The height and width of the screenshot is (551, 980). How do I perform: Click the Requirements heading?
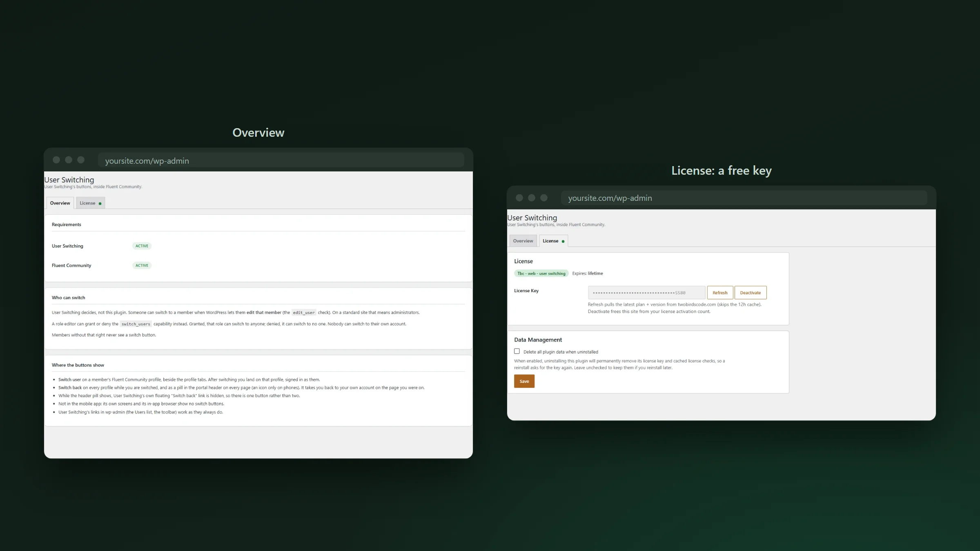click(66, 224)
